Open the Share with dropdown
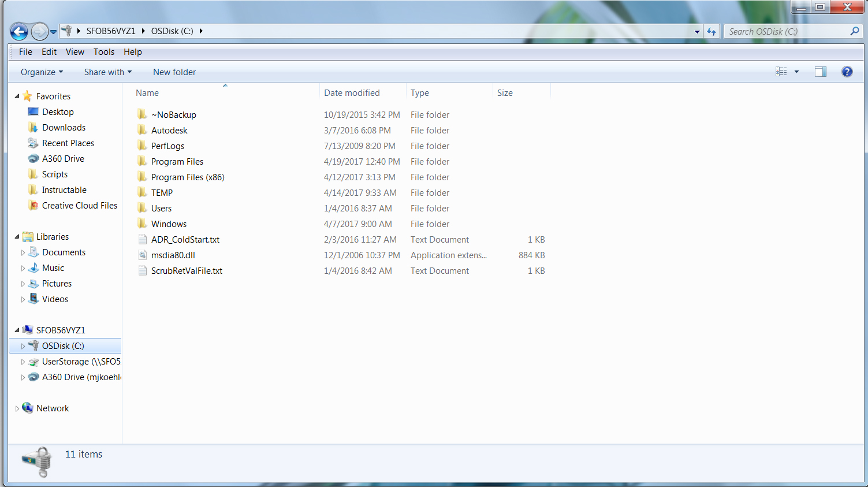Image resolution: width=868 pixels, height=487 pixels. click(108, 72)
